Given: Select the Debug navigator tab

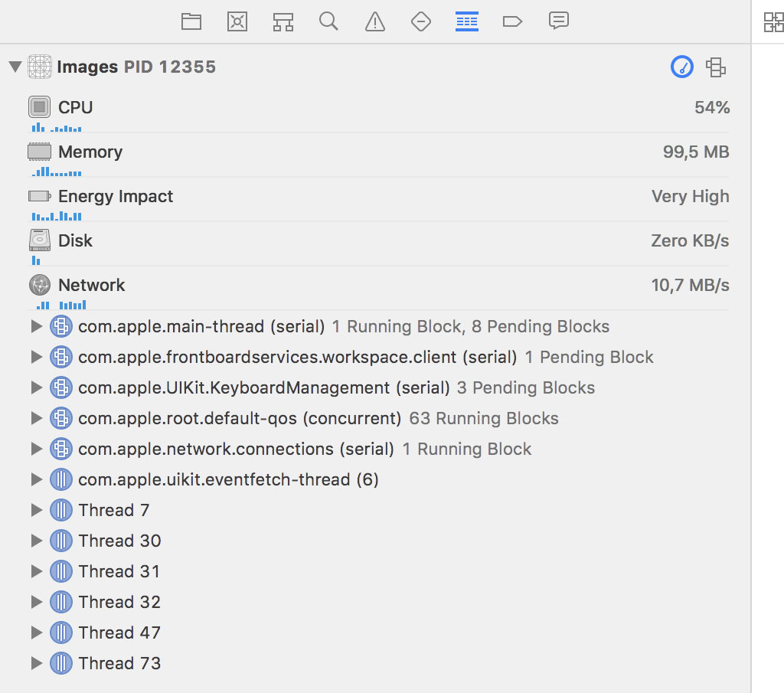Looking at the screenshot, I should (467, 21).
